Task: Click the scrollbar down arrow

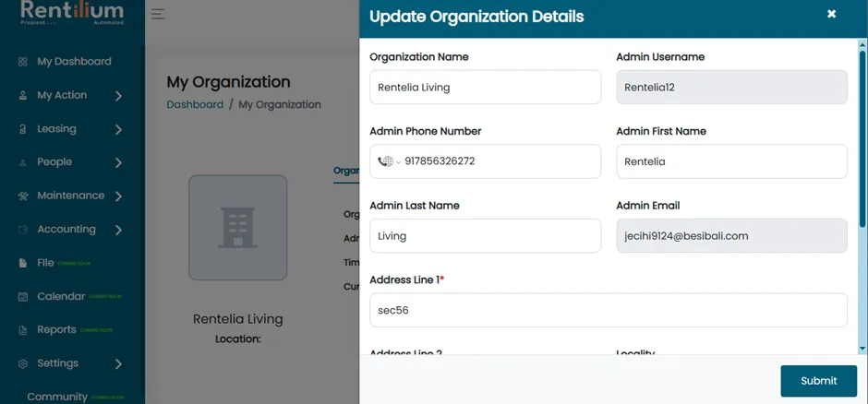Action: [862, 349]
